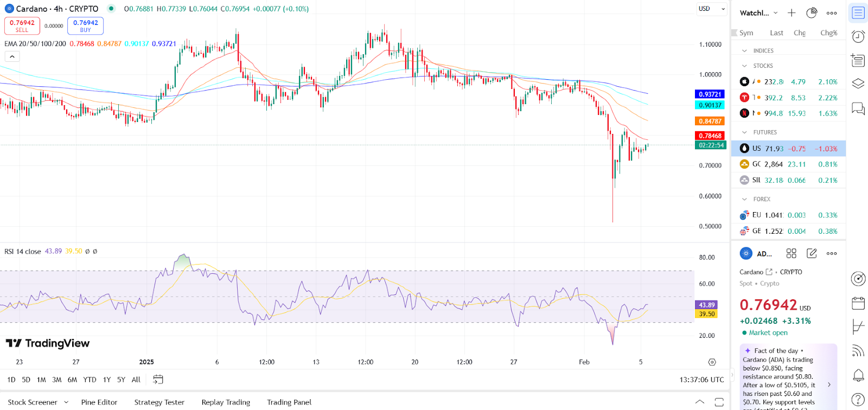Open the Replay Trading tab
The width and height of the screenshot is (868, 410).
point(226,402)
